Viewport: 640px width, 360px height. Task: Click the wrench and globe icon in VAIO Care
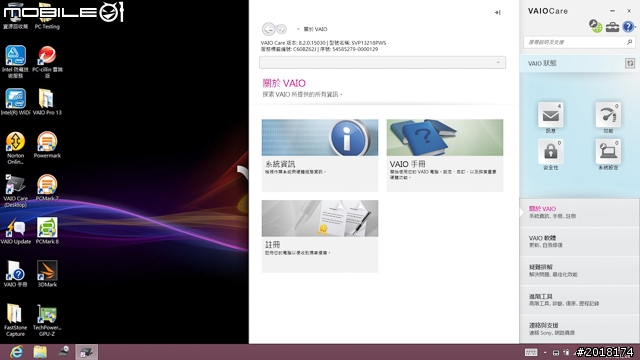coord(596,26)
